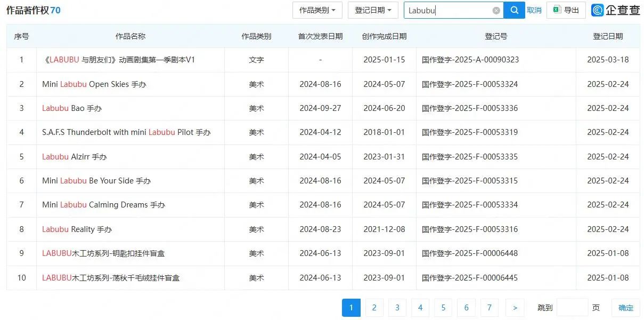
Task: Clear the Labubu search text
Action: tap(496, 10)
